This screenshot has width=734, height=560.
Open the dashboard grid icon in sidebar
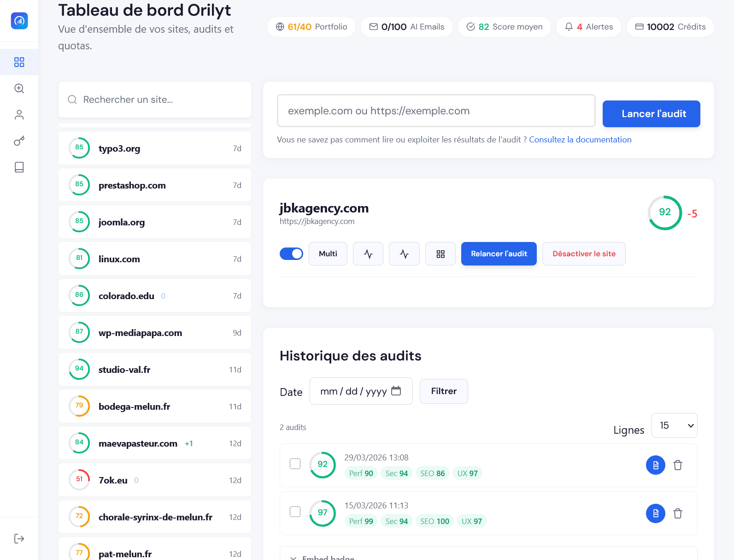19,62
